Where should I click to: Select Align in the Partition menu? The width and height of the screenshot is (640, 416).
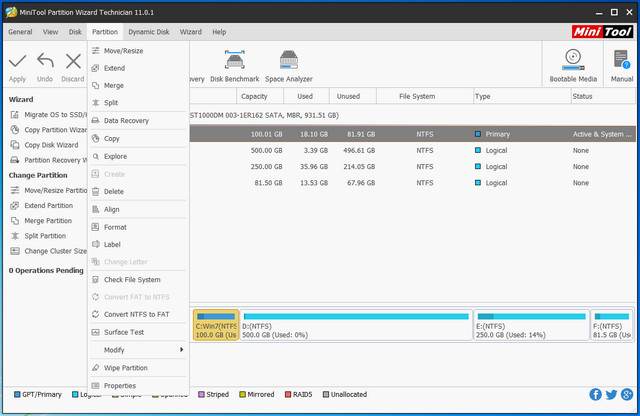138,209
